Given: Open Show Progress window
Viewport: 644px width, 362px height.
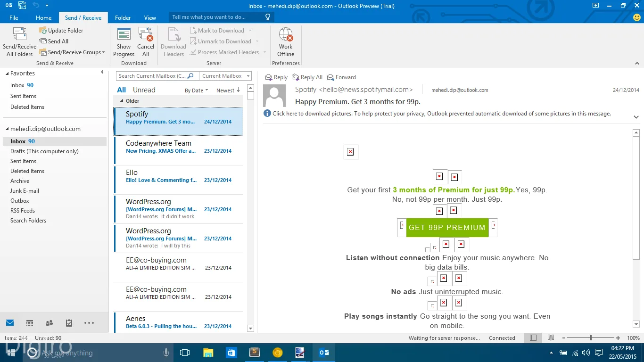Looking at the screenshot, I should pos(124,42).
